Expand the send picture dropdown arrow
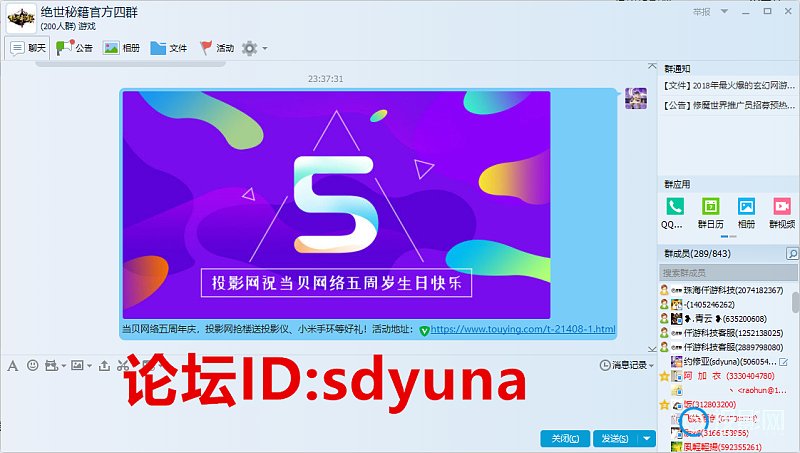 click(89, 366)
